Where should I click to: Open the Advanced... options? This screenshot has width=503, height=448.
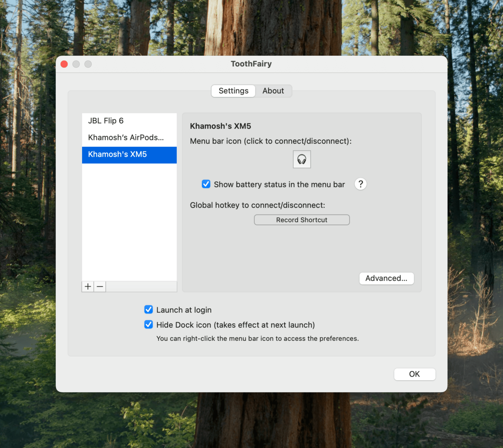[x=386, y=278]
